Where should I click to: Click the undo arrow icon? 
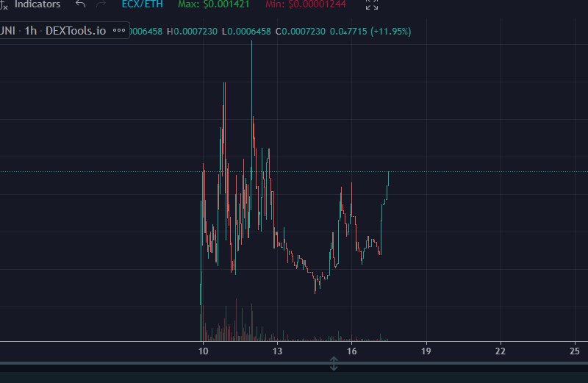tap(81, 4)
